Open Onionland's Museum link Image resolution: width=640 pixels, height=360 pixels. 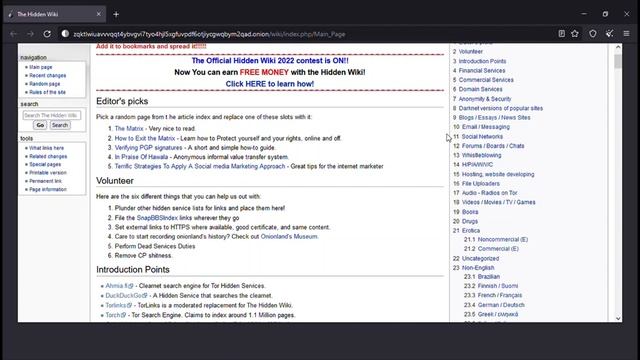289,237
